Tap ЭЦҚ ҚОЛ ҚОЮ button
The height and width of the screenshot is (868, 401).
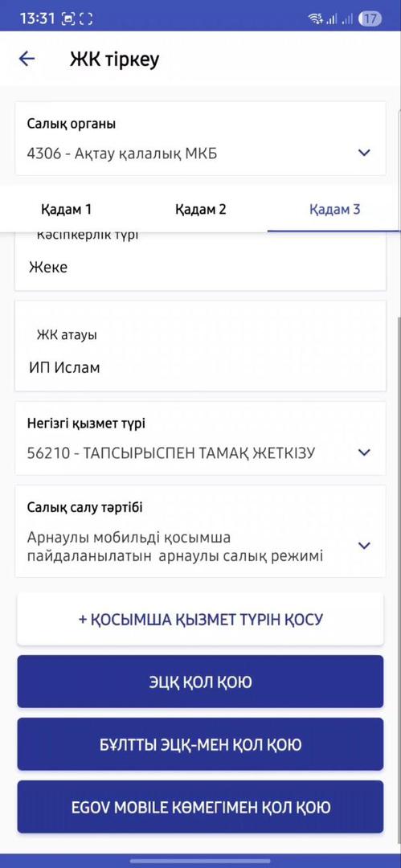201,682
